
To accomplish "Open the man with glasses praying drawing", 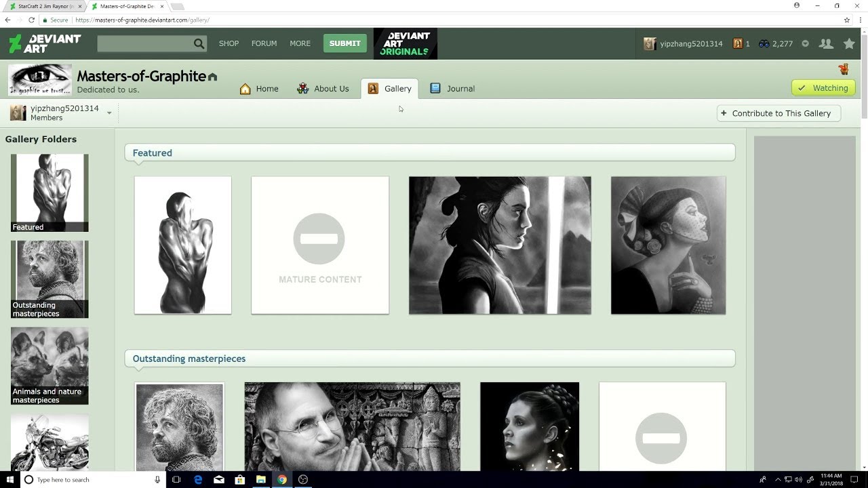I will click(x=353, y=427).
